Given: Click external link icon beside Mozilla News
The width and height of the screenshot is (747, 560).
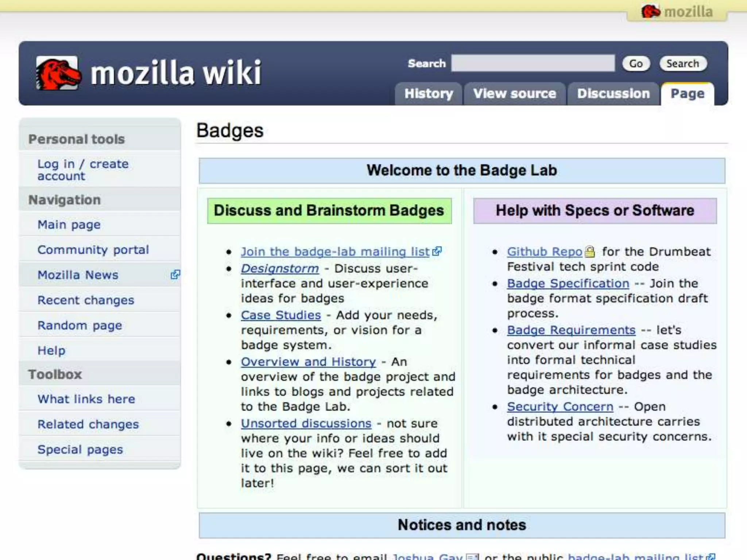Looking at the screenshot, I should [175, 275].
